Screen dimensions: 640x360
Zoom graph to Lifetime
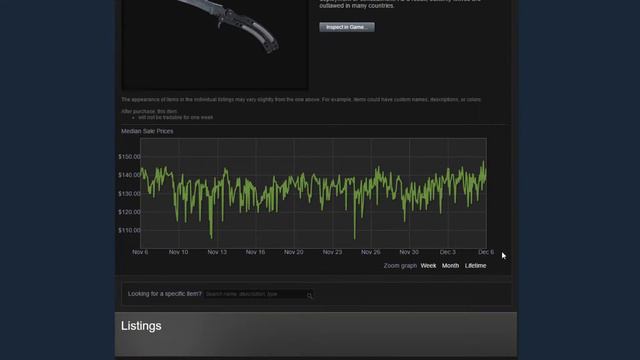(476, 266)
